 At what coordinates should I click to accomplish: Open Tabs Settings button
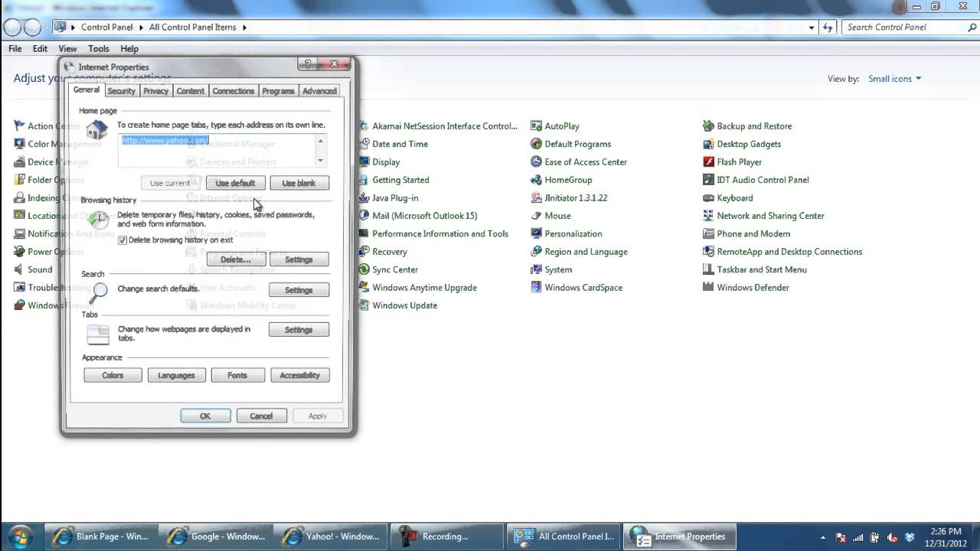299,330
